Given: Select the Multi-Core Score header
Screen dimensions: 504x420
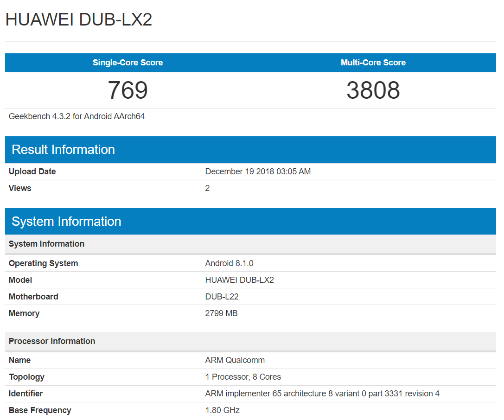Looking at the screenshot, I should [x=373, y=63].
